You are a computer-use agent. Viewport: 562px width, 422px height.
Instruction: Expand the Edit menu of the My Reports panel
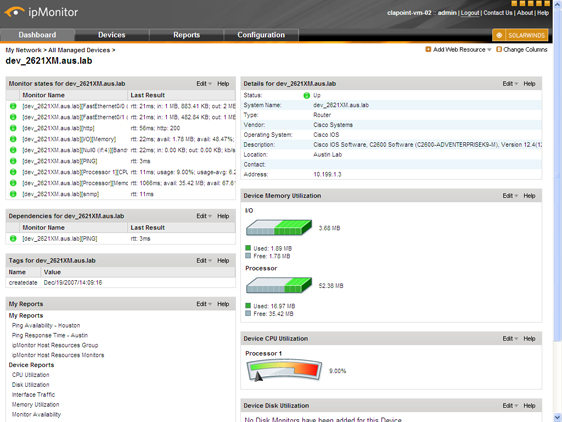tap(204, 304)
